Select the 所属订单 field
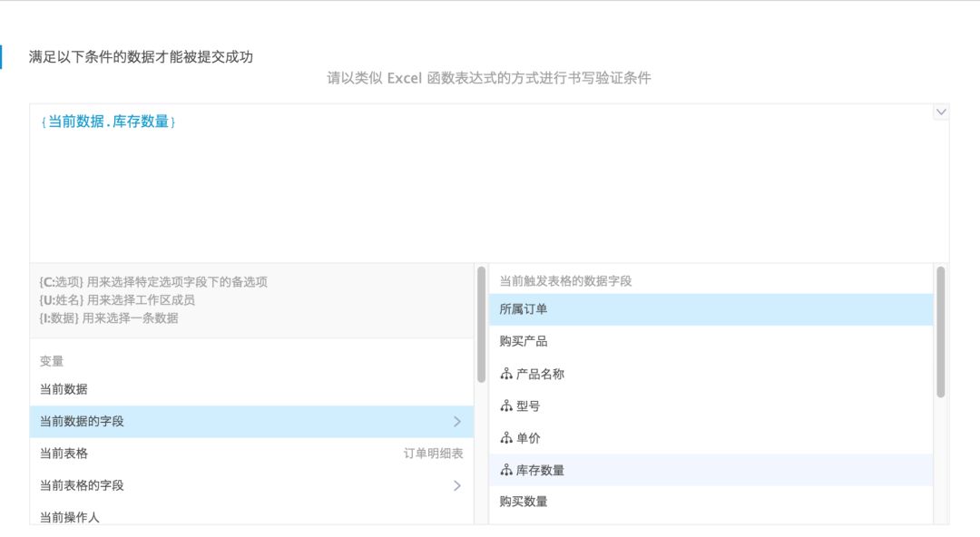Image resolution: width=980 pixels, height=537 pixels. (x=524, y=309)
